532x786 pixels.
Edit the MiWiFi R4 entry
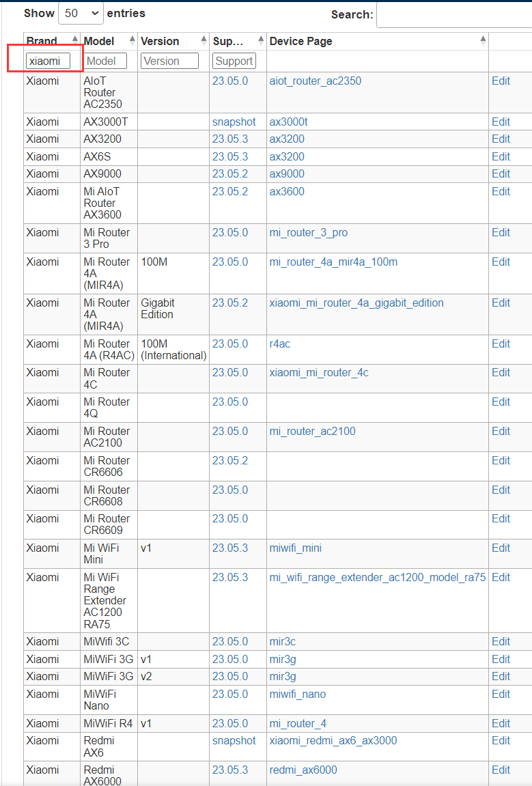pyautogui.click(x=501, y=723)
